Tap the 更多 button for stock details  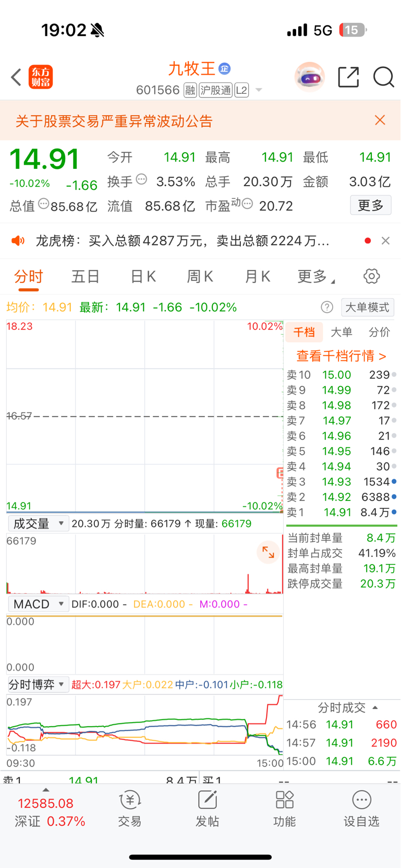371,205
